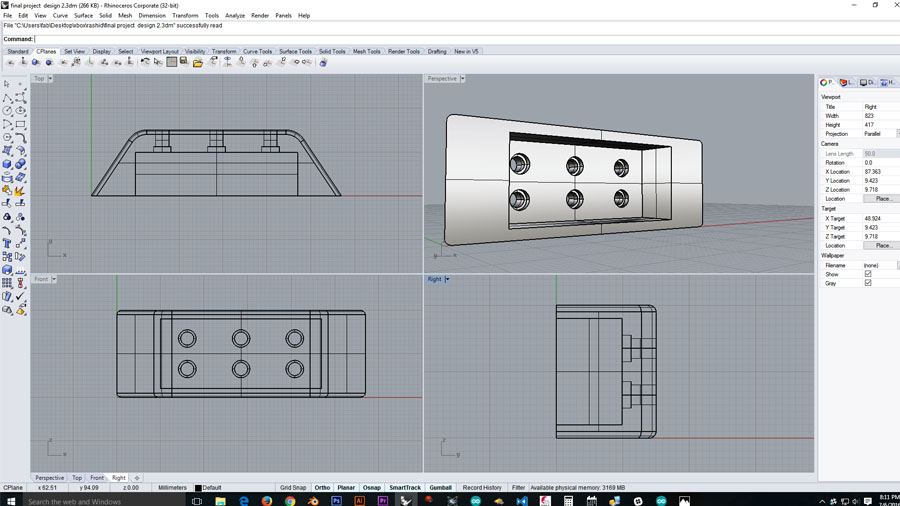Click the Box solid tool icon
This screenshot has height=506, width=900.
pos(7,164)
